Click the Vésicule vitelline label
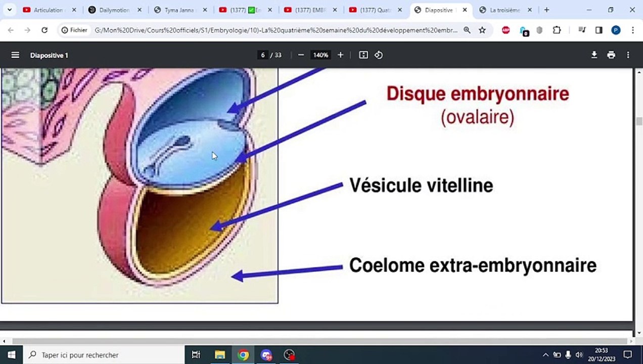643x364 pixels. 421,185
